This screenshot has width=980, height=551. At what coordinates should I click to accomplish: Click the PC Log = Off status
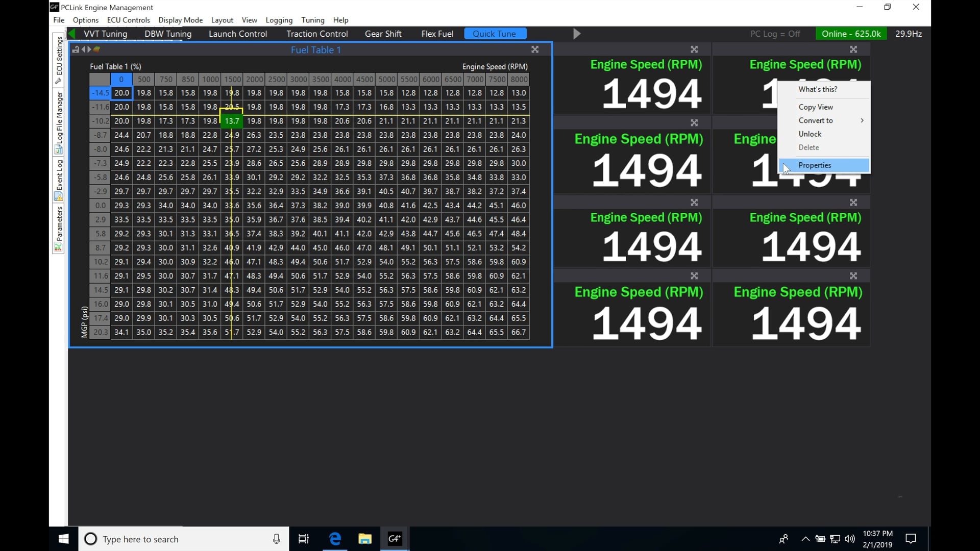coord(775,34)
